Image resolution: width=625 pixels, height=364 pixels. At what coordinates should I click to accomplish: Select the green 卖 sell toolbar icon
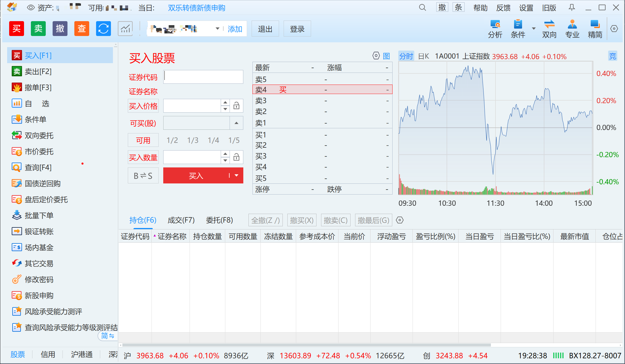(38, 28)
